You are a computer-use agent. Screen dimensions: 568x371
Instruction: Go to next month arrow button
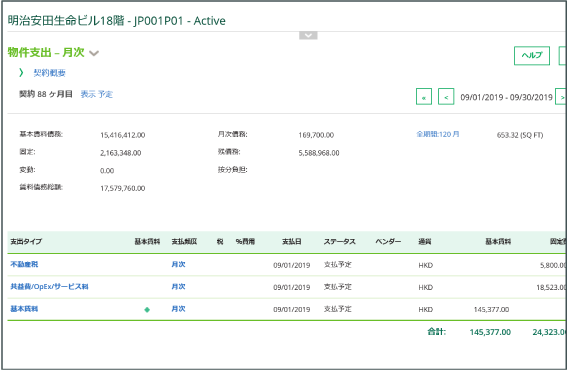(x=562, y=97)
